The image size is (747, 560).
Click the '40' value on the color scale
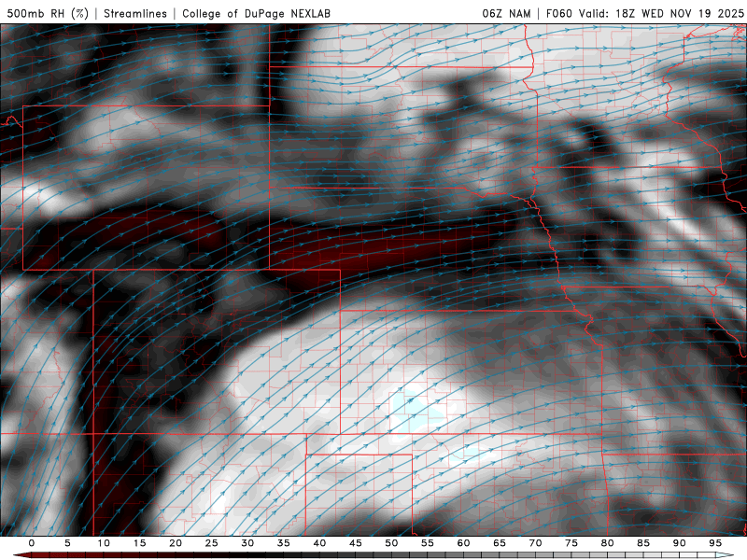click(319, 543)
